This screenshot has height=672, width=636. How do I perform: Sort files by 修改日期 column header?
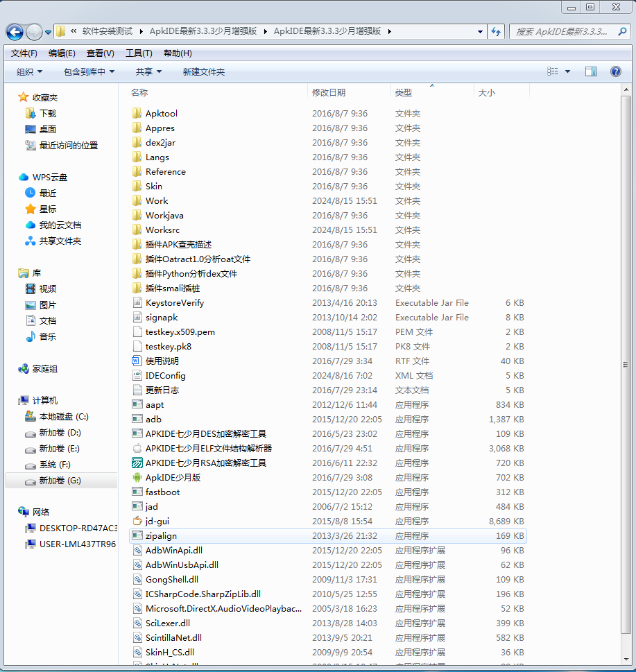pos(329,92)
